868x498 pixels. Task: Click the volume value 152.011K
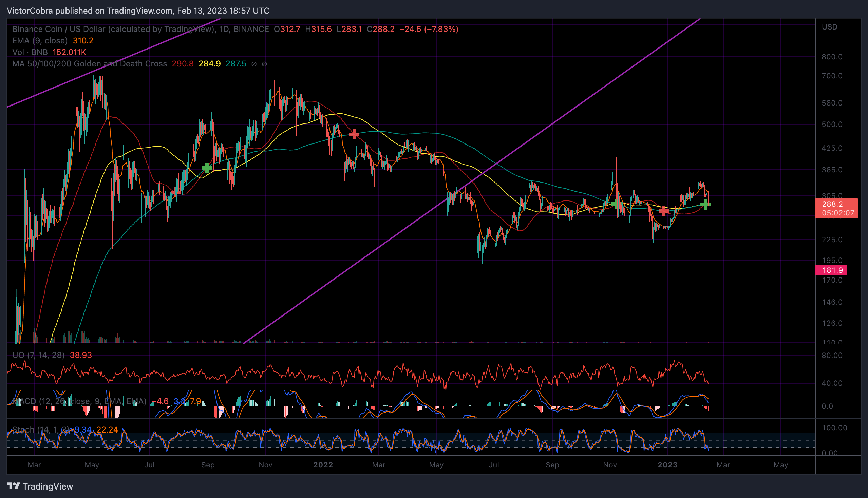point(69,52)
